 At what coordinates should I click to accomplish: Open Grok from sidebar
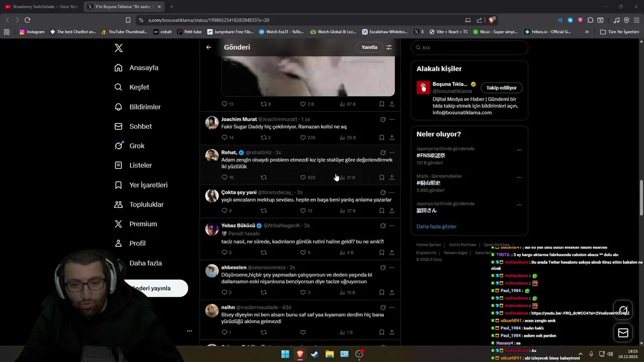point(129,146)
